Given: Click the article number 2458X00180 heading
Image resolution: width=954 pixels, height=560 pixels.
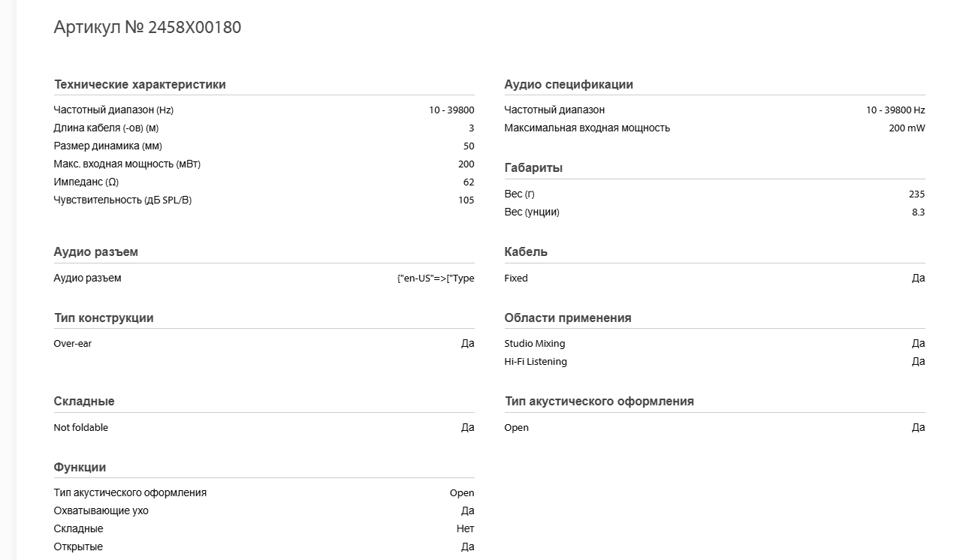Looking at the screenshot, I should pos(147,28).
